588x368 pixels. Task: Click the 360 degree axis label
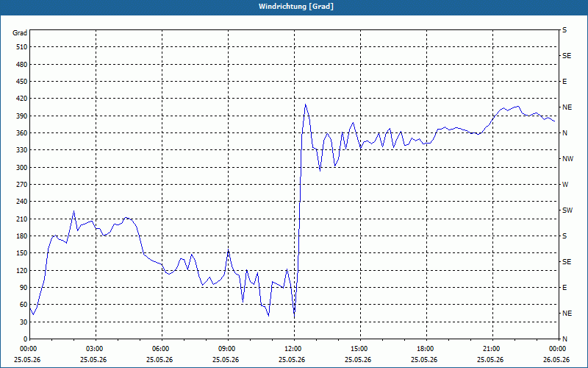[22, 133]
